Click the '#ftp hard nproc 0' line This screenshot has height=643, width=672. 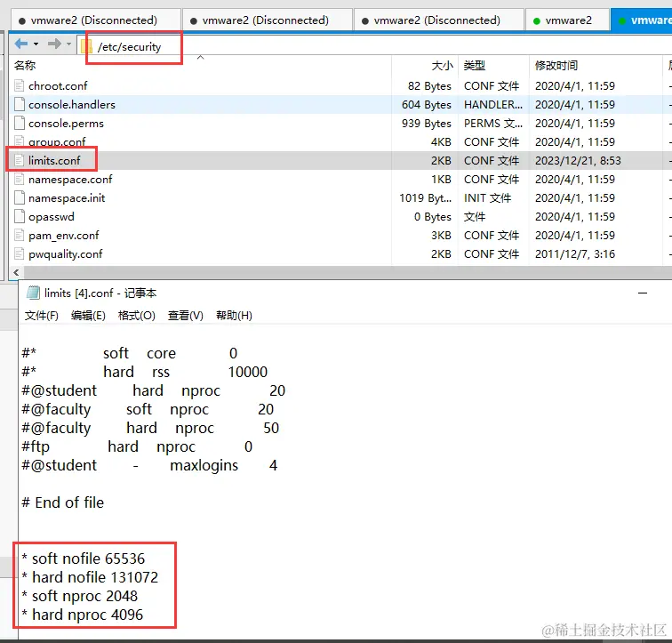tap(137, 446)
